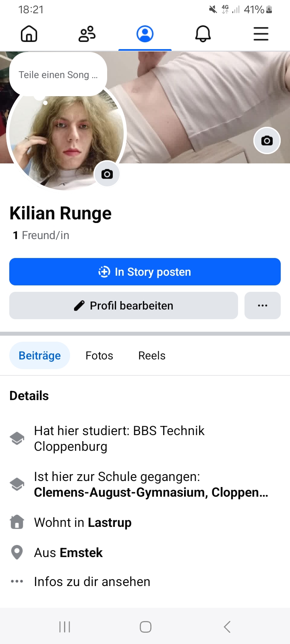This screenshot has width=290, height=644.
Task: Open the notifications bell icon
Action: coord(203,34)
